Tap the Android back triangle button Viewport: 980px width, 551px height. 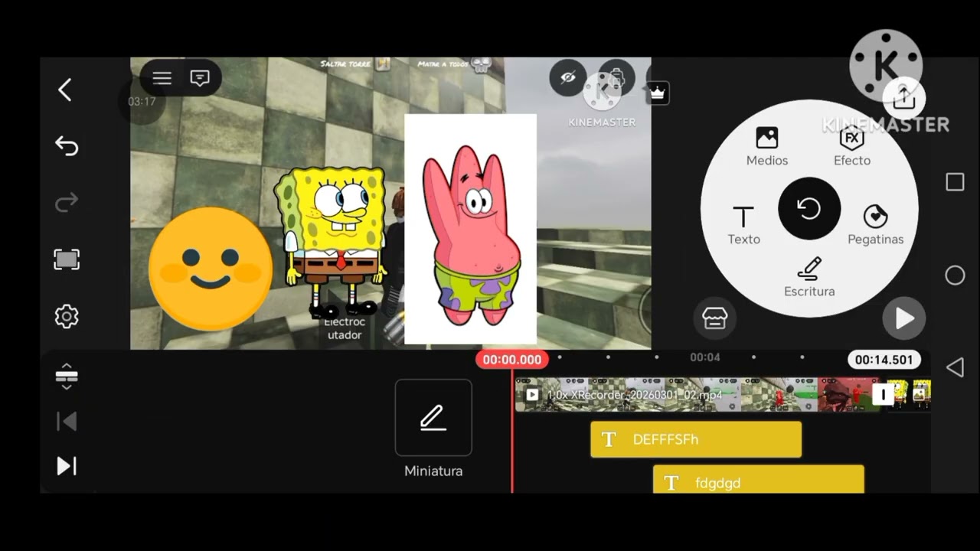[x=955, y=367]
